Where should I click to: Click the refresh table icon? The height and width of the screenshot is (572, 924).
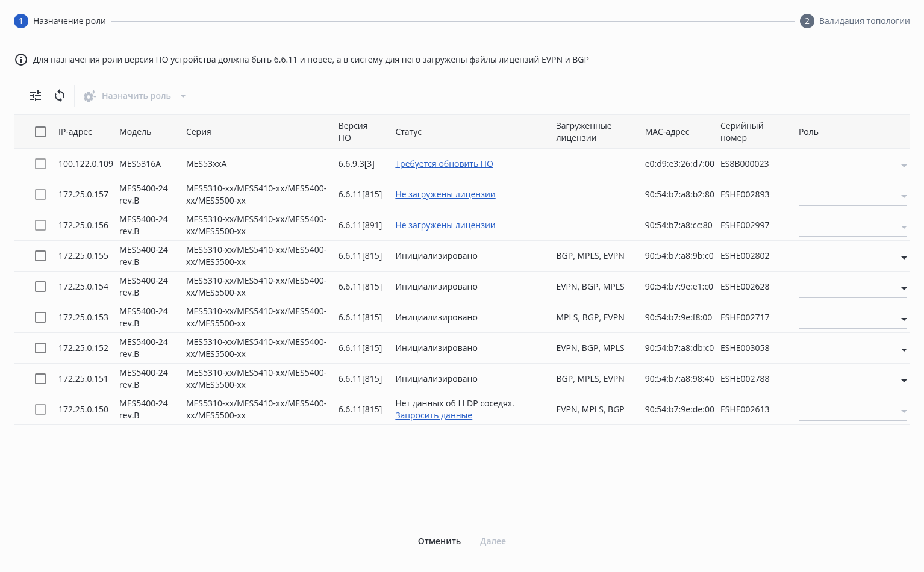(x=60, y=96)
